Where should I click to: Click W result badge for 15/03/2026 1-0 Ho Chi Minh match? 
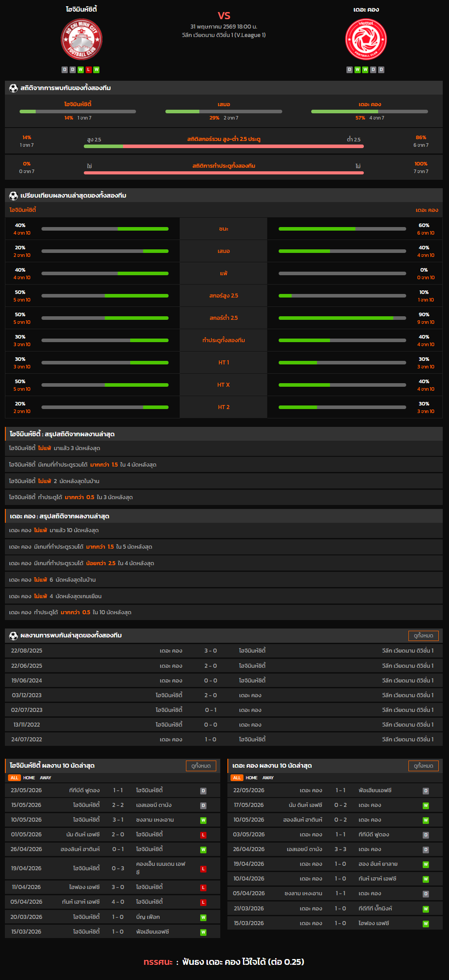[203, 932]
